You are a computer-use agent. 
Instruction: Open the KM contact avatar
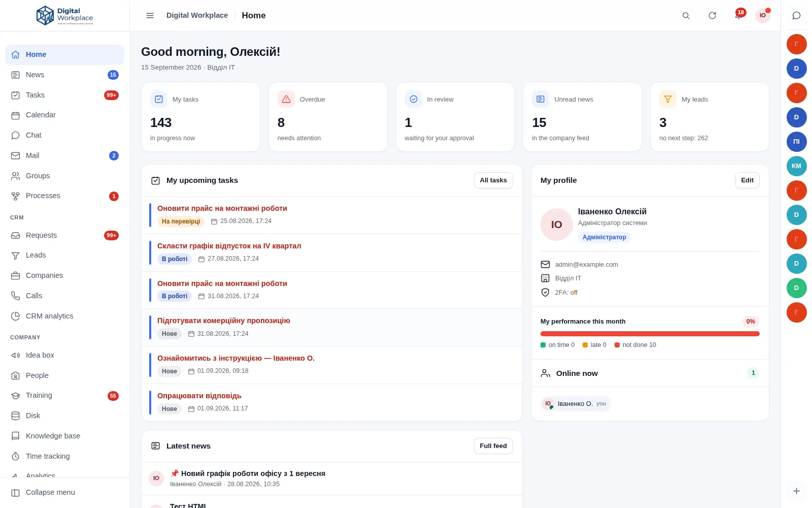pyautogui.click(x=796, y=166)
